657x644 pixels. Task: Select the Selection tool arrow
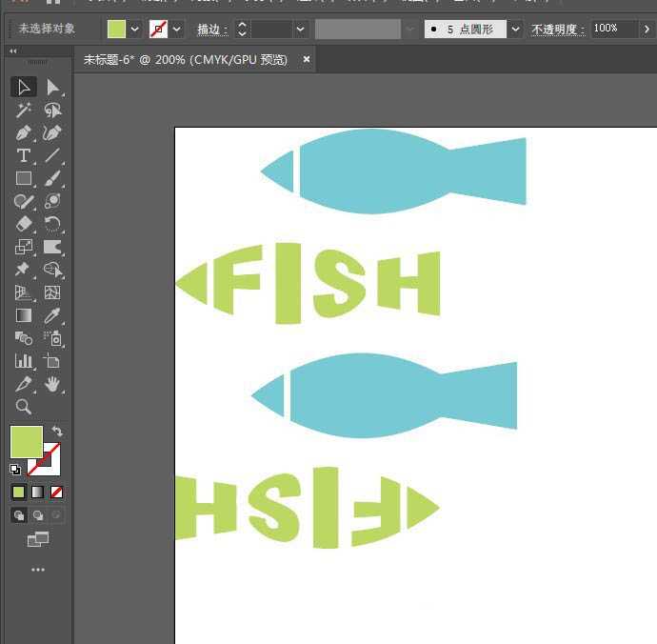click(24, 88)
